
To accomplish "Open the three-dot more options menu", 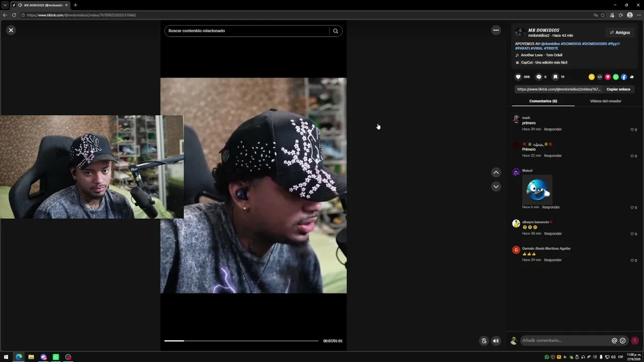I will point(496,30).
